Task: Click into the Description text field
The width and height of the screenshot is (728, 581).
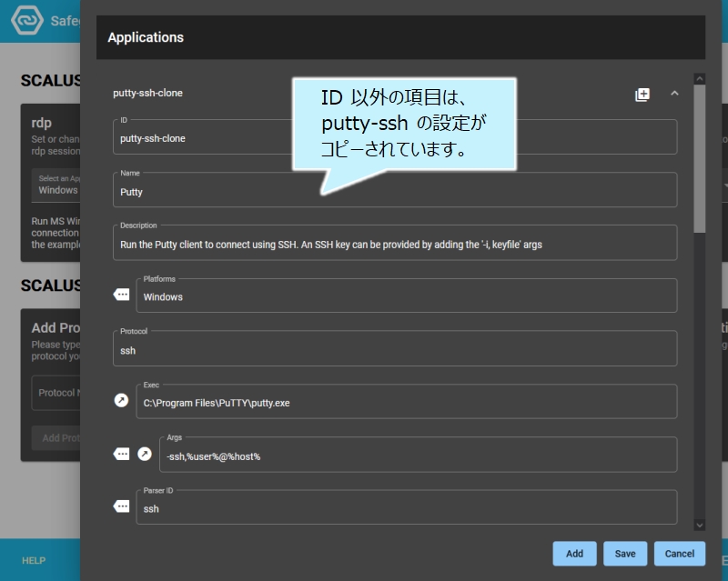Action: click(395, 243)
